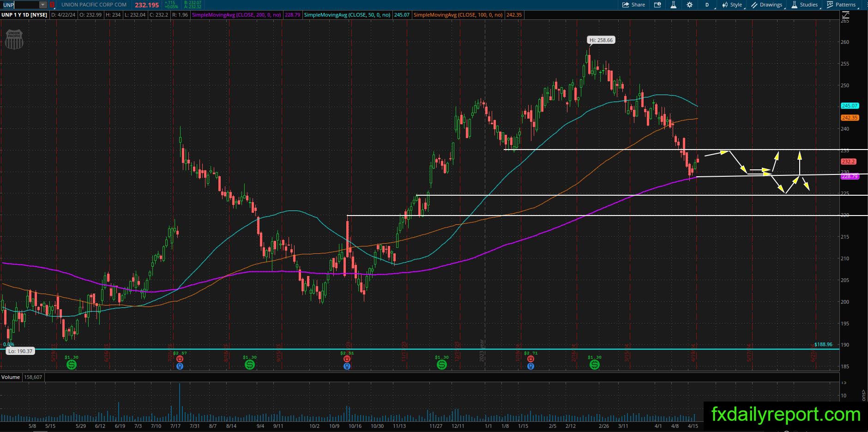868x432 pixels.
Task: Click the red earnings icon under $2.51
Action: click(347, 359)
